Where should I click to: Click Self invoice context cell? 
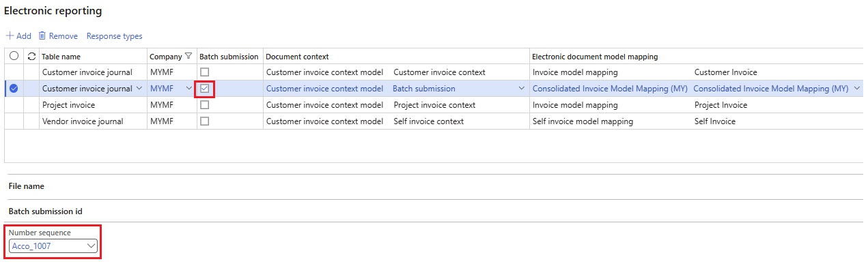click(429, 121)
